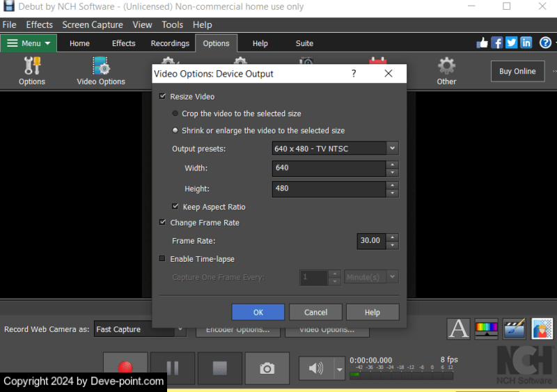
Task: Click the Facebook share icon
Action: coord(497,42)
